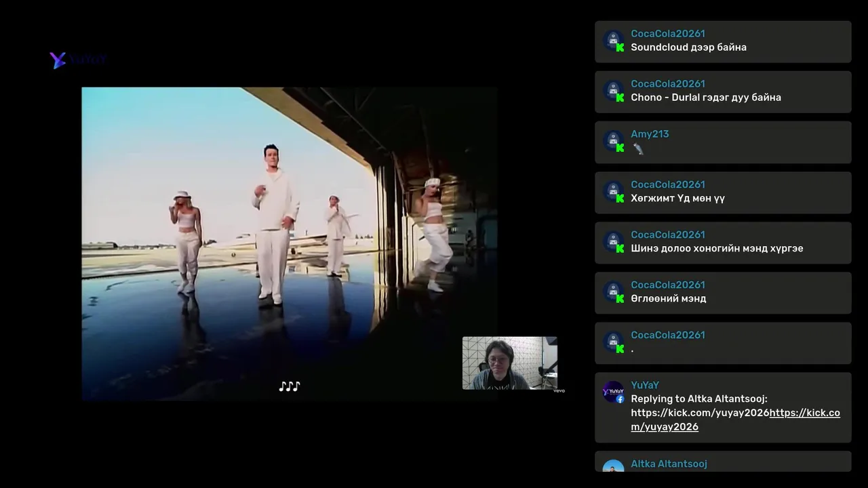Click the Amy213 username

click(x=650, y=134)
